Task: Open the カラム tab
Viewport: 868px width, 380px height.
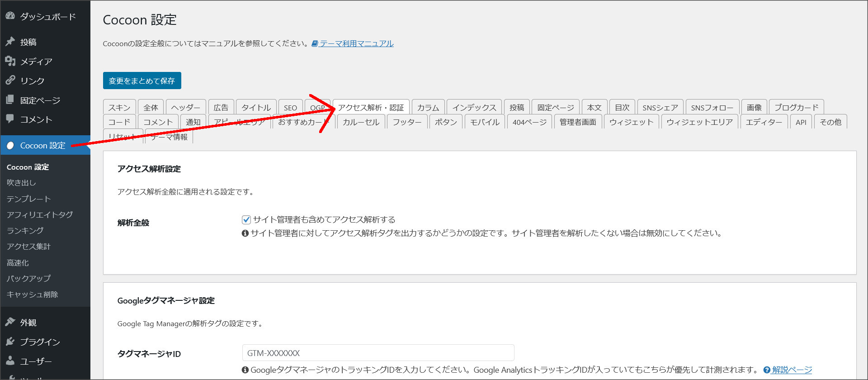Action: [x=428, y=107]
